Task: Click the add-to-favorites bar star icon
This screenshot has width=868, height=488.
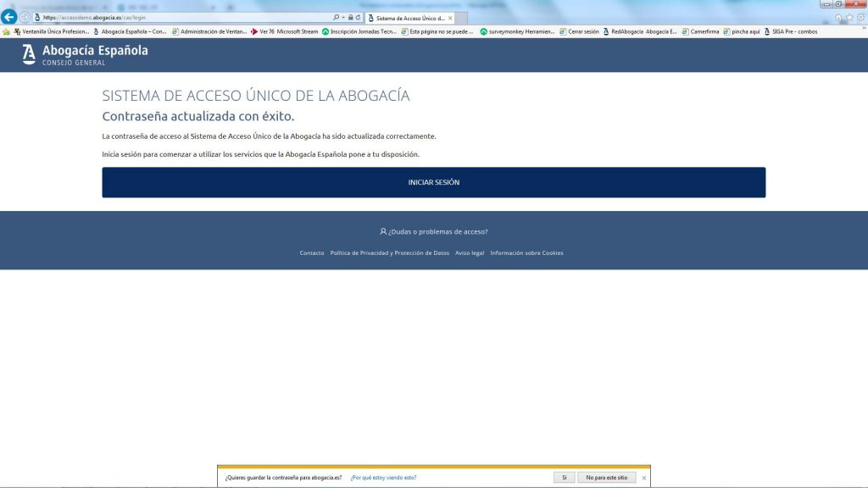Action: pyautogui.click(x=6, y=32)
